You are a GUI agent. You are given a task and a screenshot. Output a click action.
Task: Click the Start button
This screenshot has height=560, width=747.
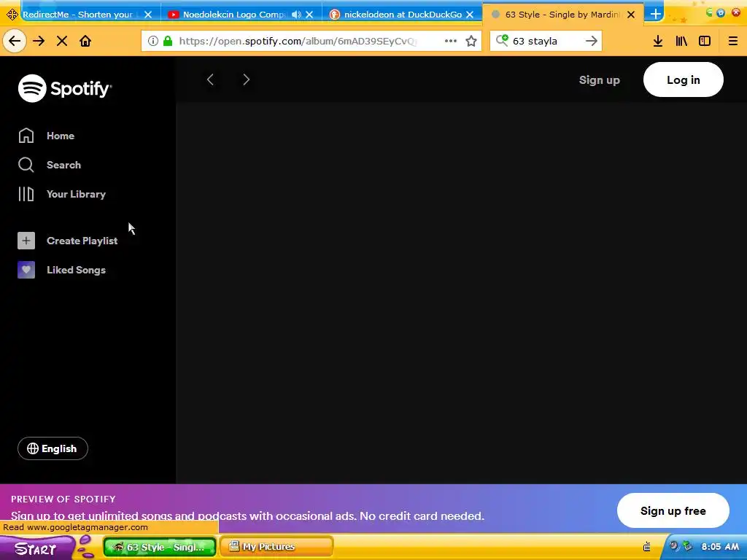(37, 548)
